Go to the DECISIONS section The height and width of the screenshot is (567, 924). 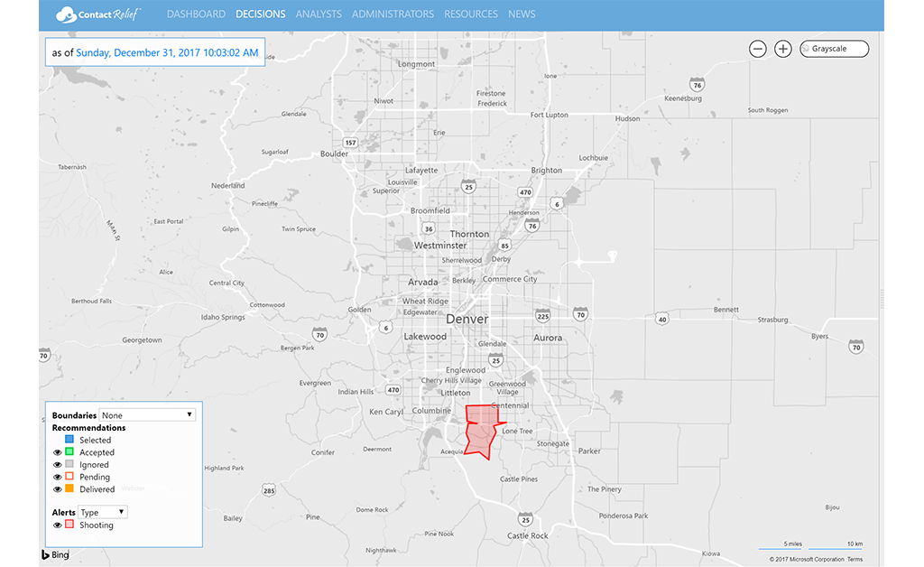click(261, 14)
